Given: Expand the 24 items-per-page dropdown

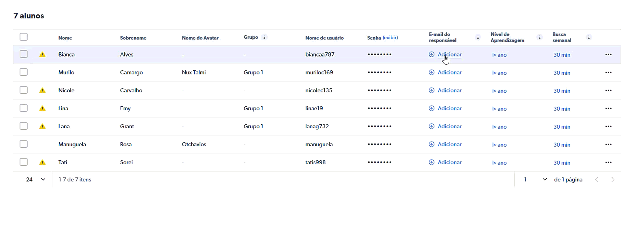Looking at the screenshot, I should 36,179.
